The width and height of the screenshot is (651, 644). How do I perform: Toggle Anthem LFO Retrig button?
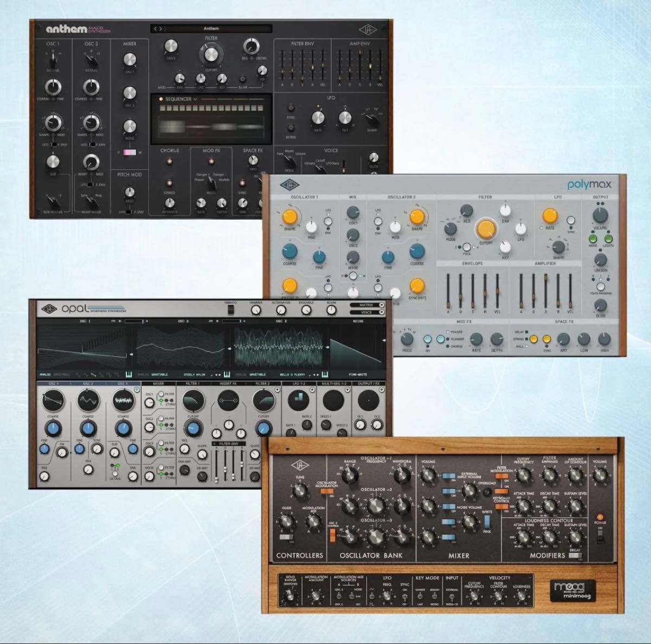point(291,127)
